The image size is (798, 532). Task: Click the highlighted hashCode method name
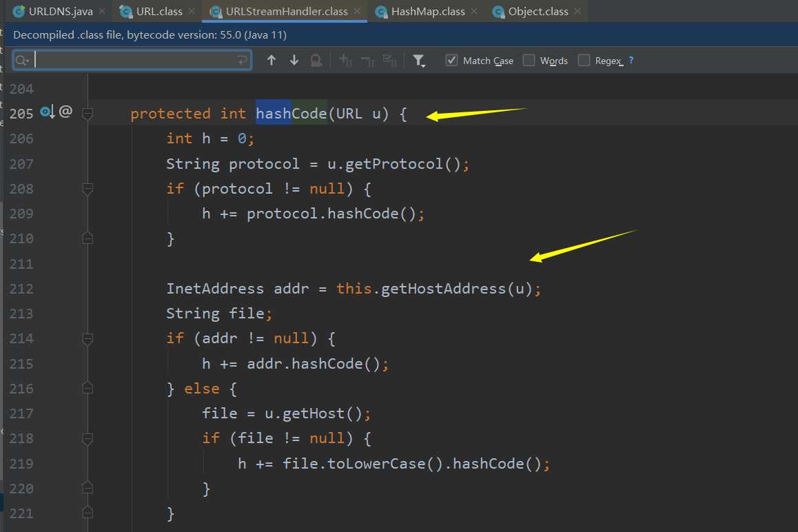[x=291, y=114]
